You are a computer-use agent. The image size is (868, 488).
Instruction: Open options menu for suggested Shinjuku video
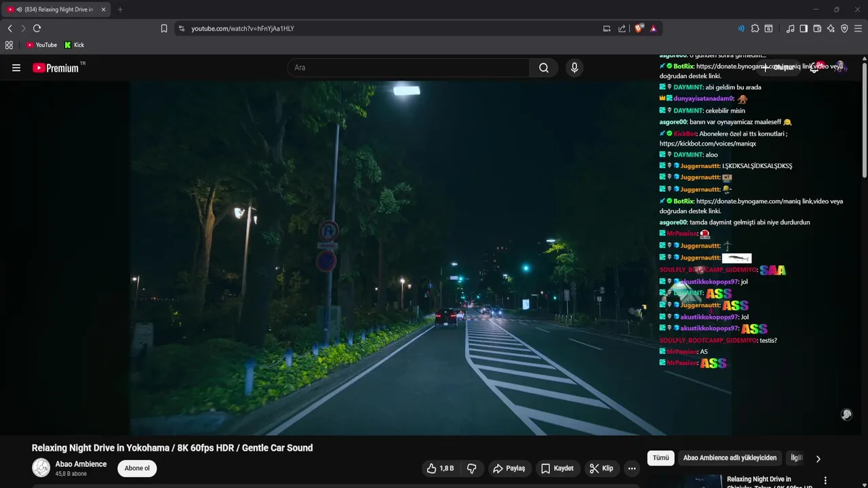pyautogui.click(x=825, y=481)
